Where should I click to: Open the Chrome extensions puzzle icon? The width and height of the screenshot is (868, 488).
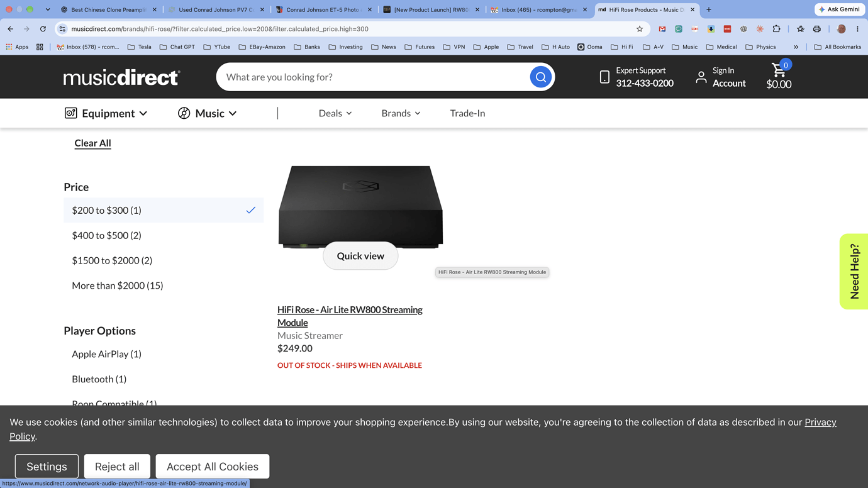pyautogui.click(x=776, y=29)
